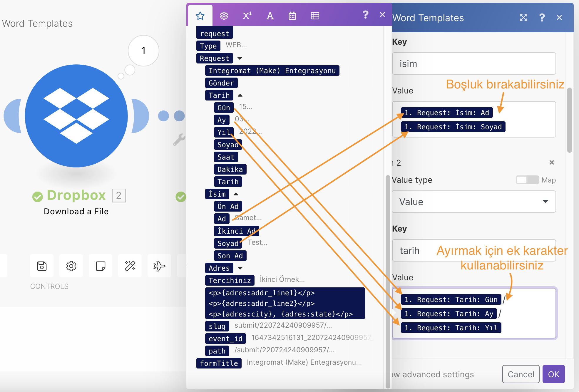Screen dimensions: 579x392
Task: Open scenario settings gear in controls
Action: tap(71, 266)
